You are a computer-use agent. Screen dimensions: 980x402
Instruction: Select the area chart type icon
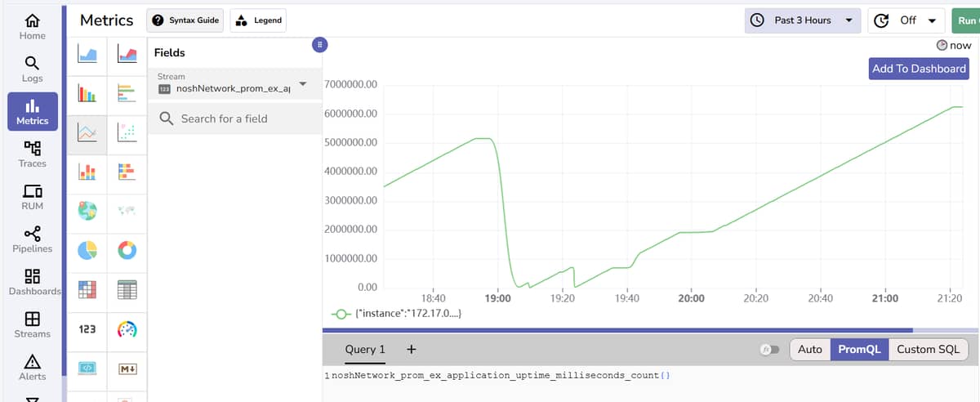coord(87,53)
